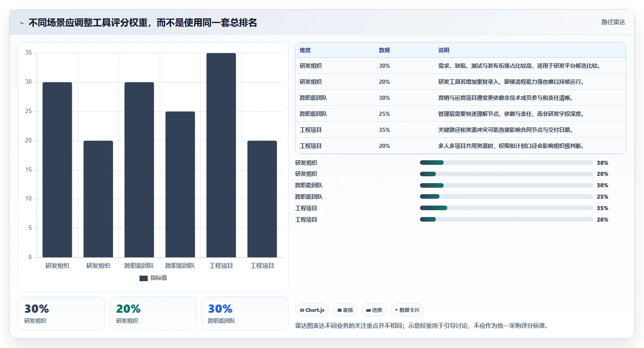This screenshot has width=644, height=348.
Task: Click the table row about 管理层需要快速理解节点
Action: [x=461, y=114]
